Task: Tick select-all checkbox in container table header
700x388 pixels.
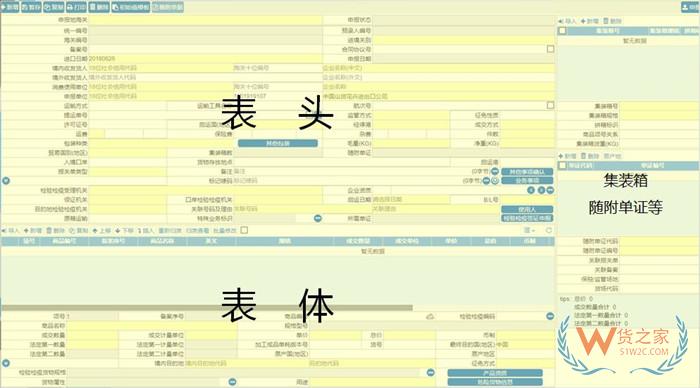Action: point(562,31)
